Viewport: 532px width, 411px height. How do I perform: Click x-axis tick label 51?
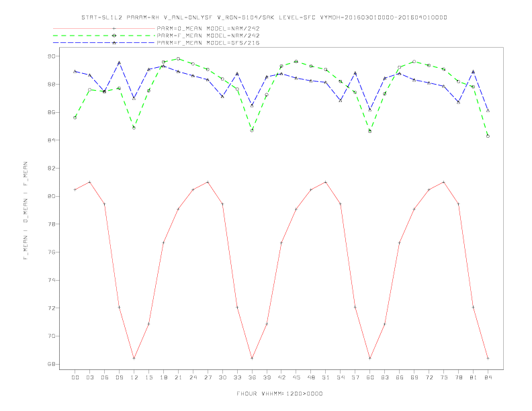click(x=326, y=377)
